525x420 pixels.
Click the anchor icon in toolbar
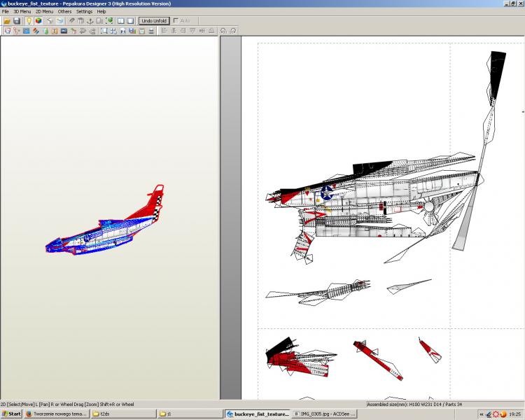tap(90, 21)
